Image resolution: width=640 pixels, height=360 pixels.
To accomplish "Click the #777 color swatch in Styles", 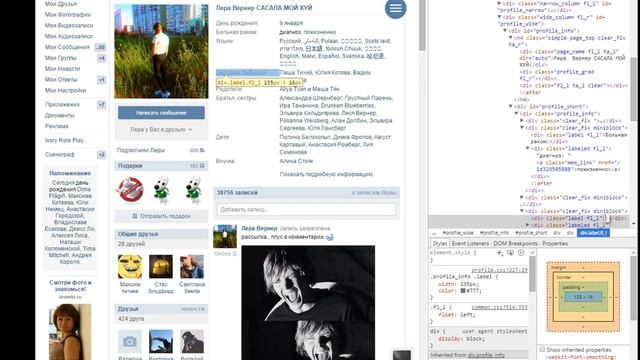I will [x=463, y=291].
